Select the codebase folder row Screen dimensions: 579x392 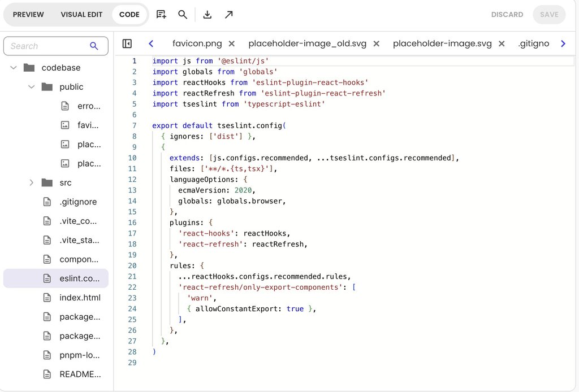[x=56, y=67]
